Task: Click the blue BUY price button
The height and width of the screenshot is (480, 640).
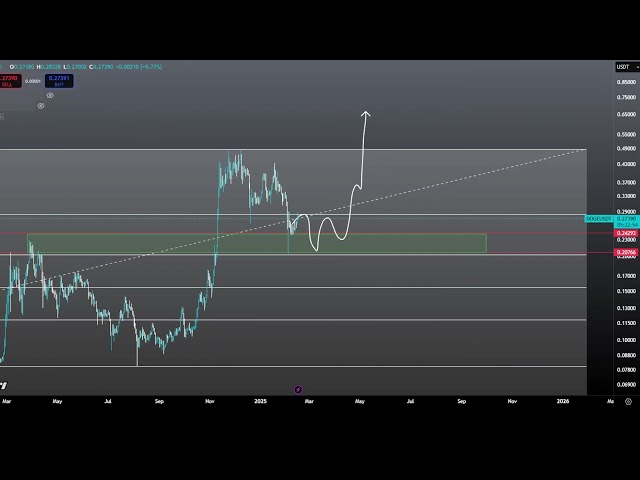Action: [x=59, y=81]
